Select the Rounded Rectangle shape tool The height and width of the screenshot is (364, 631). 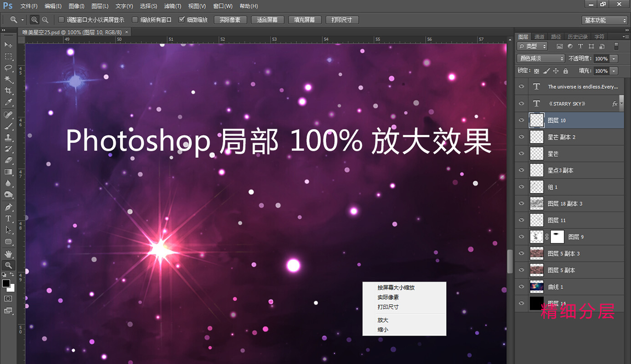(x=8, y=241)
